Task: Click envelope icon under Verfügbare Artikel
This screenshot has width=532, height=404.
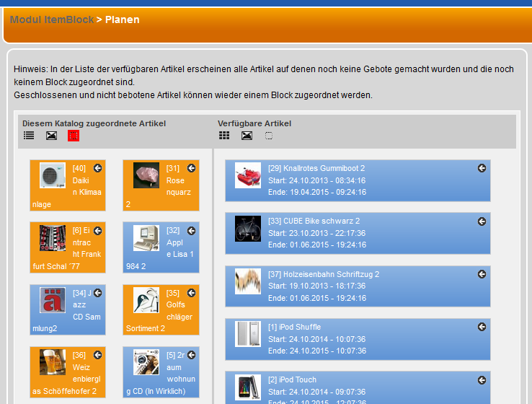Action: 247,136
